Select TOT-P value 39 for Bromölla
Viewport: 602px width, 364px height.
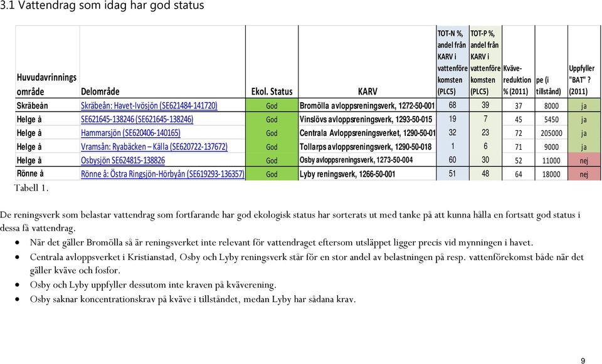(x=485, y=105)
